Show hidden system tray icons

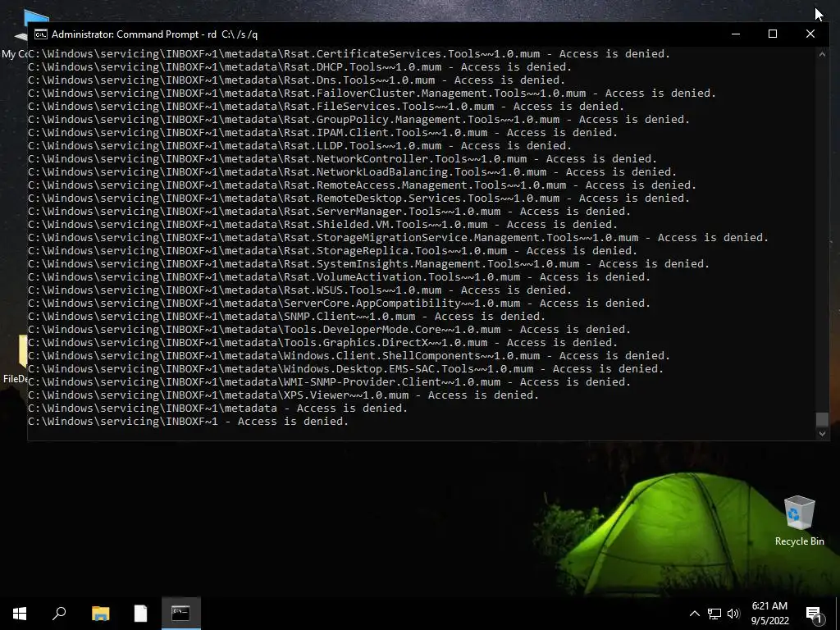[694, 614]
